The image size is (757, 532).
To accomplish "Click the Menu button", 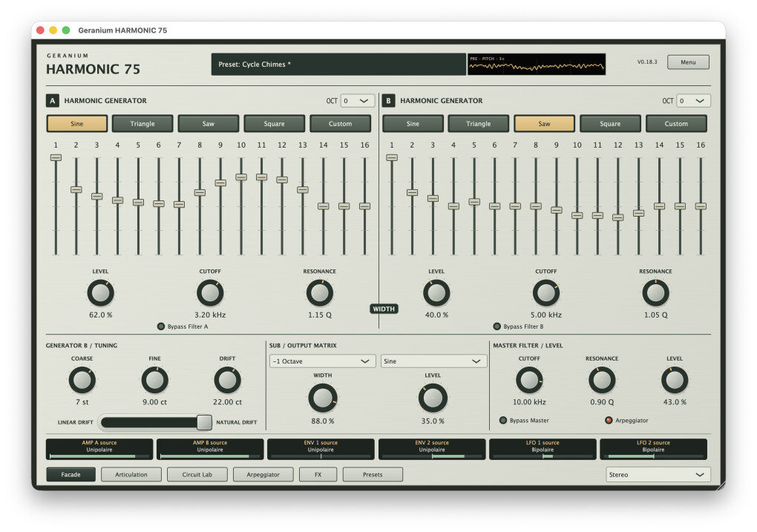I will point(688,62).
